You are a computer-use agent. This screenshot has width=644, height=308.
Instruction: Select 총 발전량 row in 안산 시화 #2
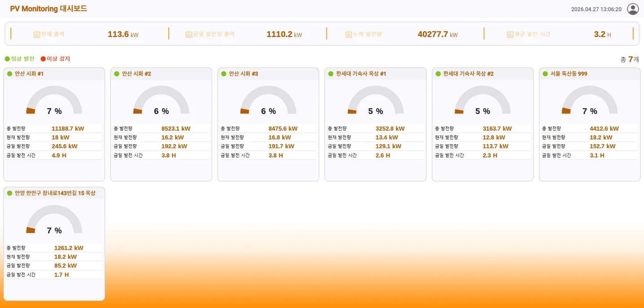click(161, 128)
